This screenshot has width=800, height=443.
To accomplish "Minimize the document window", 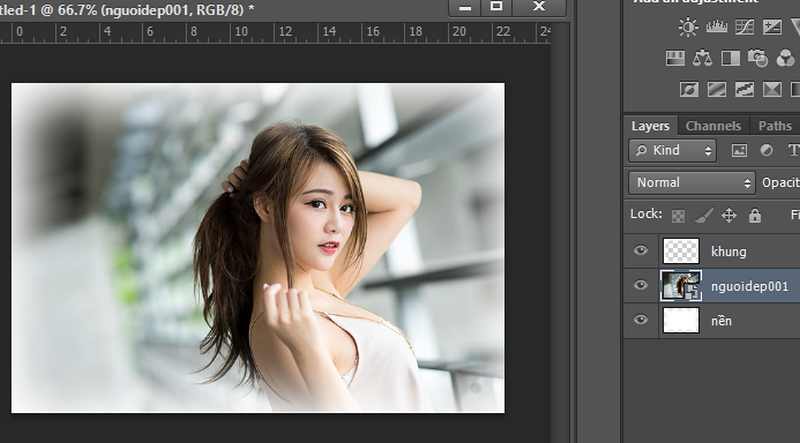I will pyautogui.click(x=464, y=7).
